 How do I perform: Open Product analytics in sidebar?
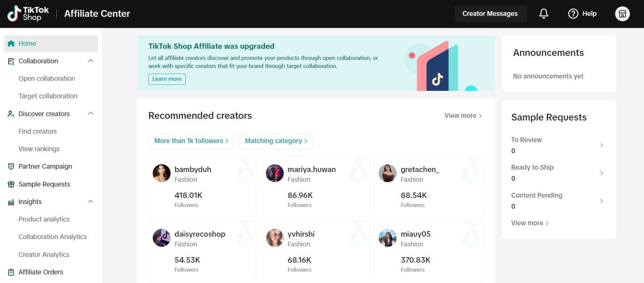(44, 219)
